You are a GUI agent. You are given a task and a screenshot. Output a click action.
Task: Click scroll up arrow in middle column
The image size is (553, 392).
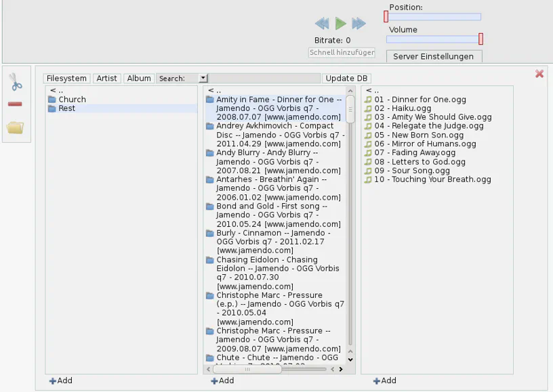(350, 91)
